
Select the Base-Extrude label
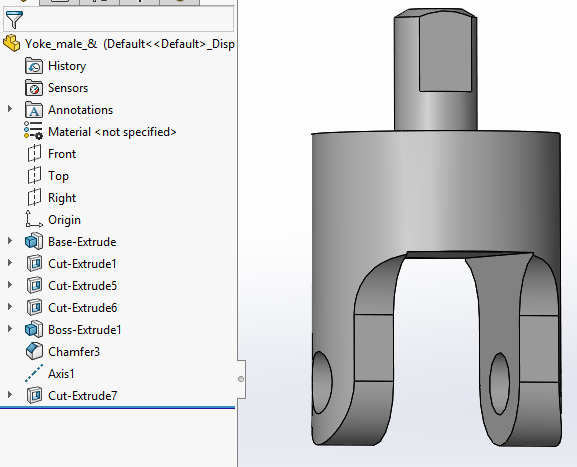tap(82, 242)
